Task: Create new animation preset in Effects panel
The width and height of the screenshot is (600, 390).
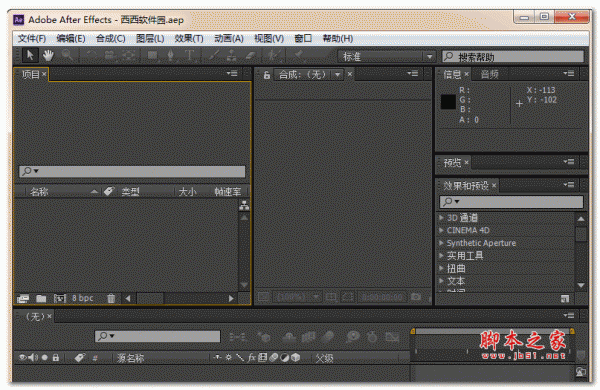Action: pyautogui.click(x=565, y=299)
